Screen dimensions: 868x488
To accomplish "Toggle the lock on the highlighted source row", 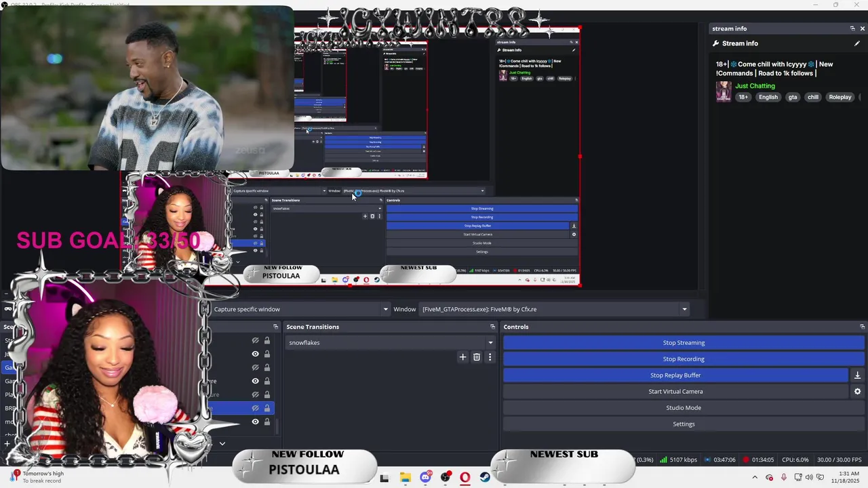I will pyautogui.click(x=267, y=408).
